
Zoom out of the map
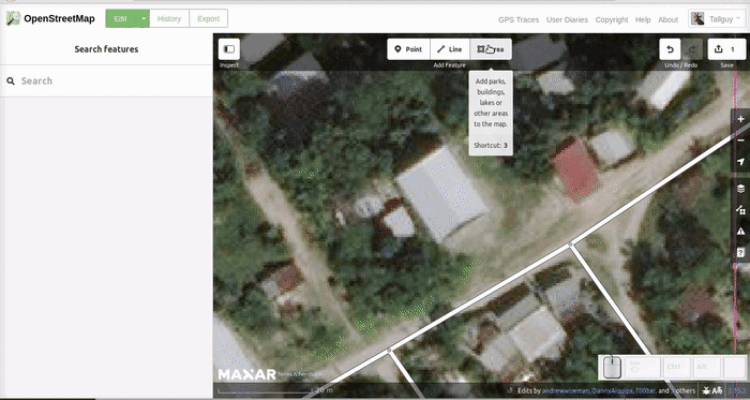pyautogui.click(x=740, y=141)
